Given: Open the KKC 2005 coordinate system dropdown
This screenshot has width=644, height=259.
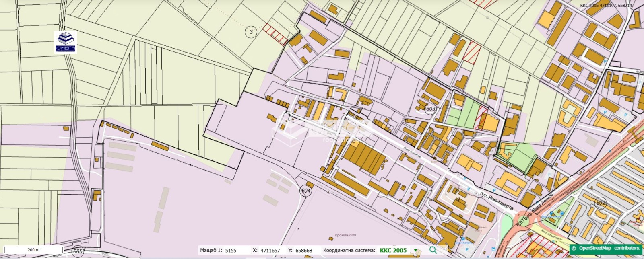Looking at the screenshot, I should (x=416, y=251).
